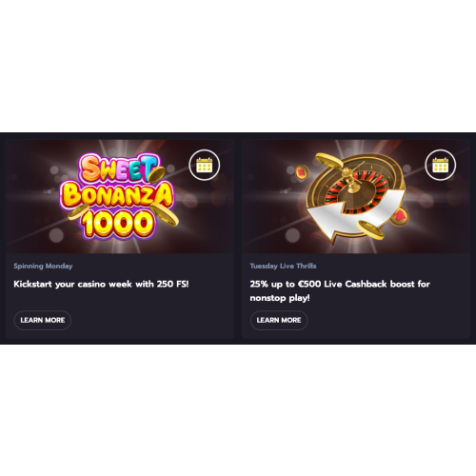Open the 25% Live Cashback boost headline
Viewport: 476px width, 476px height.
pyautogui.click(x=340, y=290)
